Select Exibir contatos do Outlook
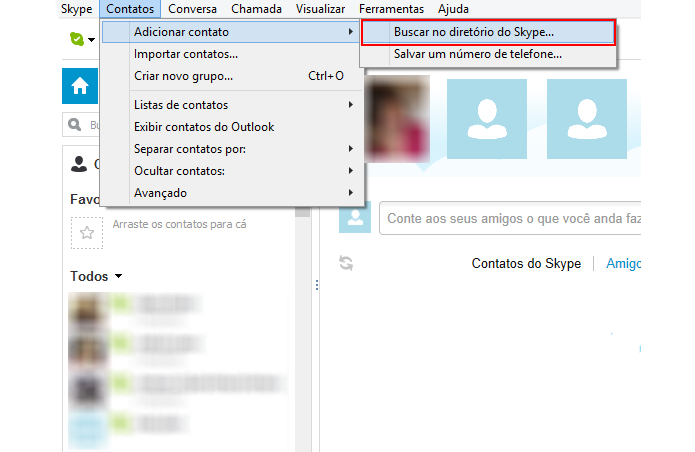 (x=230, y=127)
